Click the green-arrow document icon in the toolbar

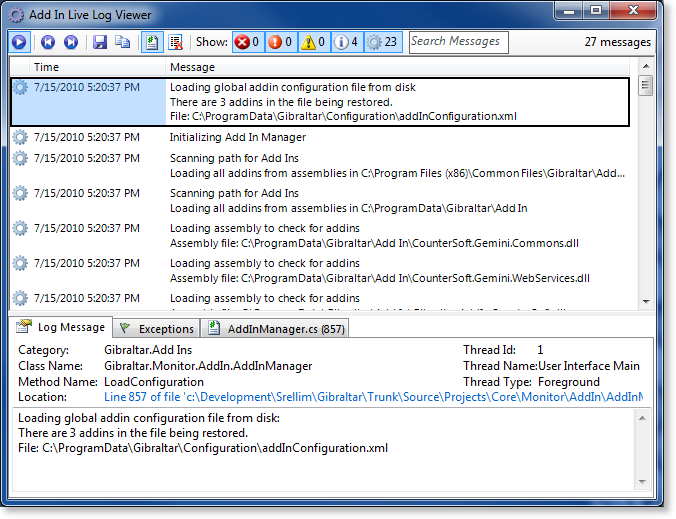(152, 42)
